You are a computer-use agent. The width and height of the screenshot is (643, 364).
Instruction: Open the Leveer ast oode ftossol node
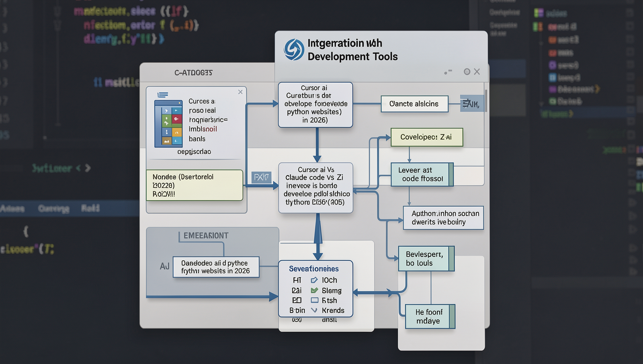pyautogui.click(x=422, y=174)
